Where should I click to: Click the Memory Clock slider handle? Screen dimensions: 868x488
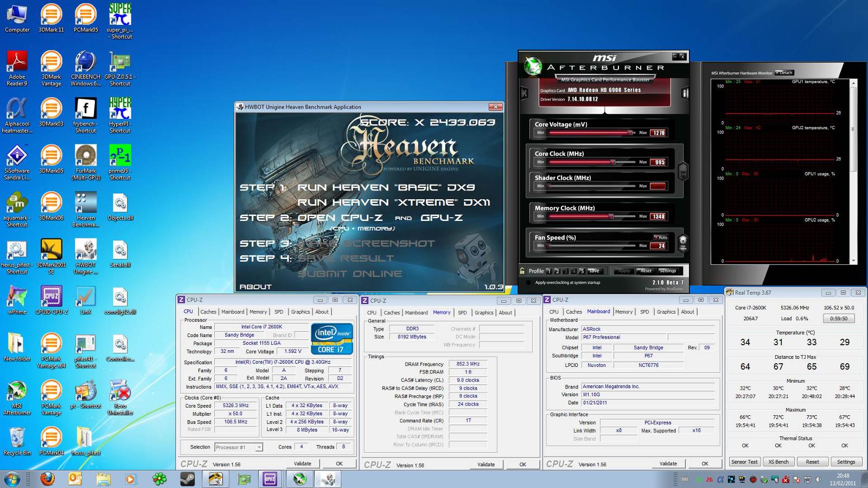click(611, 216)
